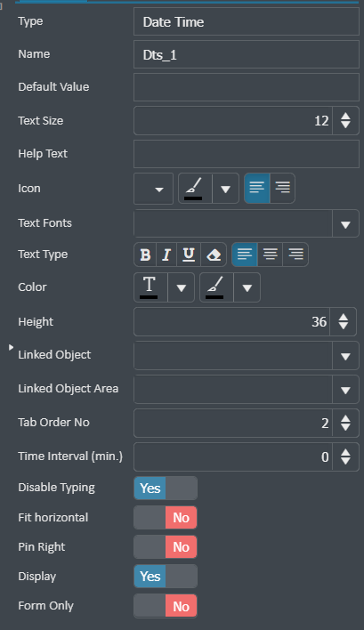Click the Height value 36
This screenshot has width=364, height=630.
[x=319, y=322]
